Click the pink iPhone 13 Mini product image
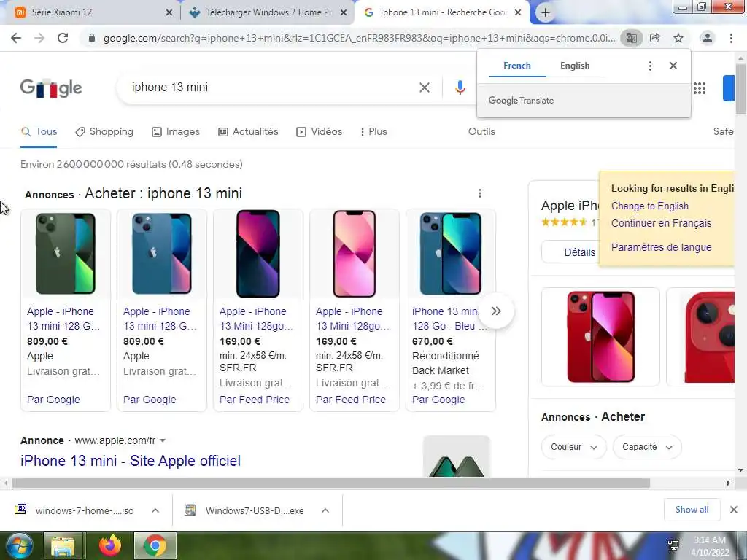 point(355,253)
